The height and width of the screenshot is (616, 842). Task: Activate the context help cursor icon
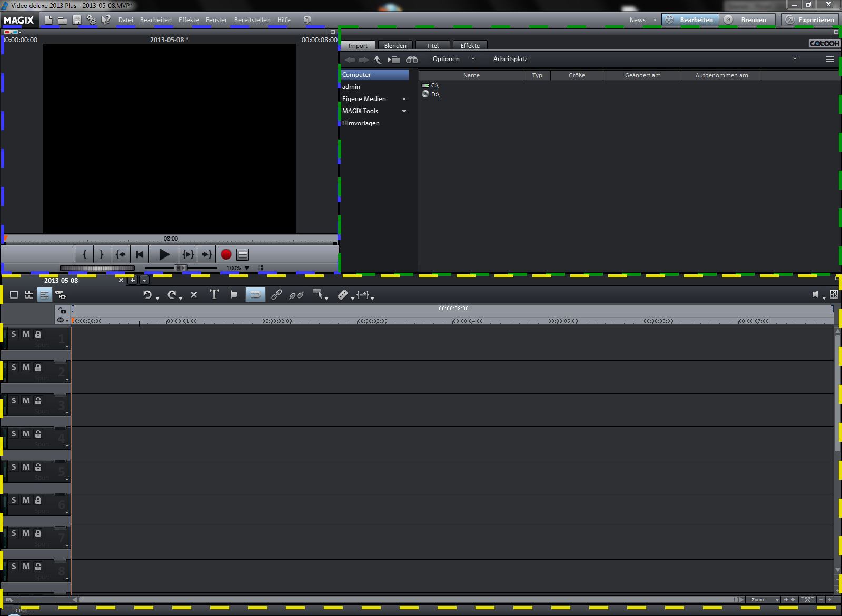click(x=106, y=20)
